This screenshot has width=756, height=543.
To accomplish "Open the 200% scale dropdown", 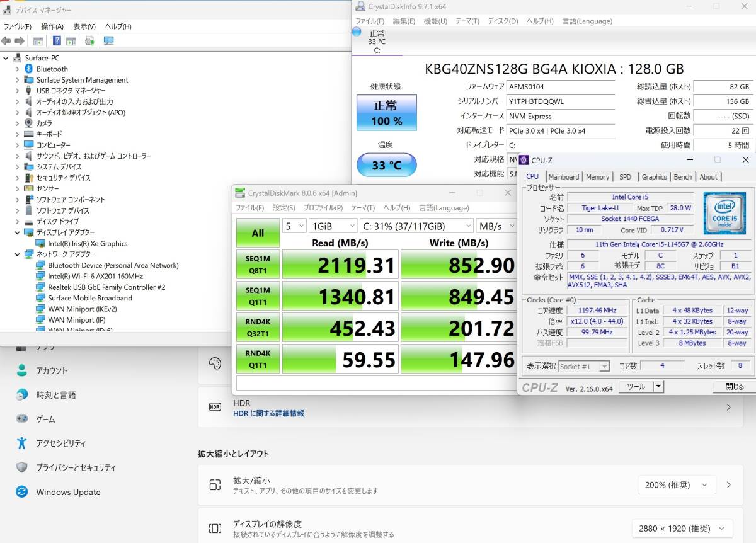I will click(x=677, y=485).
